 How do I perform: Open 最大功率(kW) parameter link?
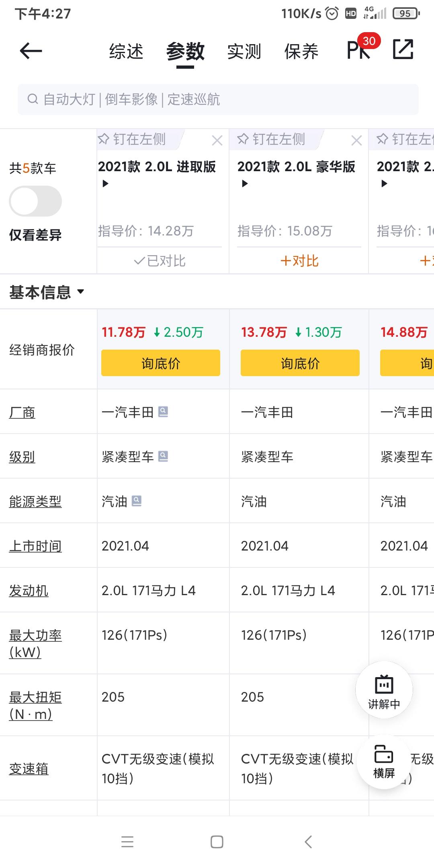(x=35, y=643)
